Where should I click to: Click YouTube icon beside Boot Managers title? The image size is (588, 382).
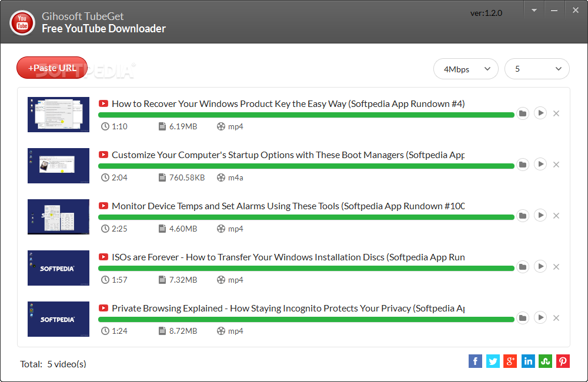click(x=103, y=155)
